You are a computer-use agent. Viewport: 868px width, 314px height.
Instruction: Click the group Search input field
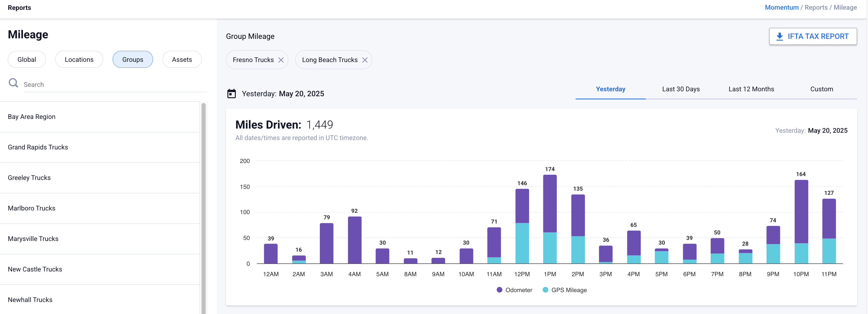pyautogui.click(x=115, y=84)
